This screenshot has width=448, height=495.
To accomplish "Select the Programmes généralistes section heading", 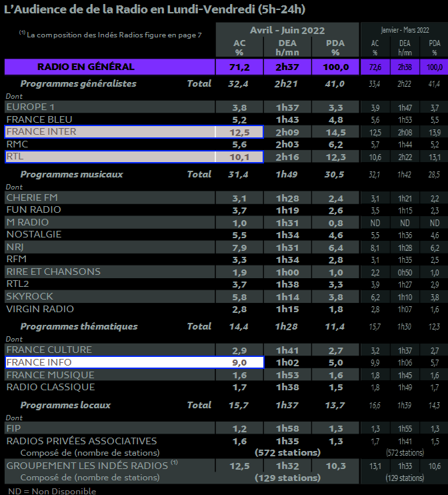I will [x=79, y=83].
